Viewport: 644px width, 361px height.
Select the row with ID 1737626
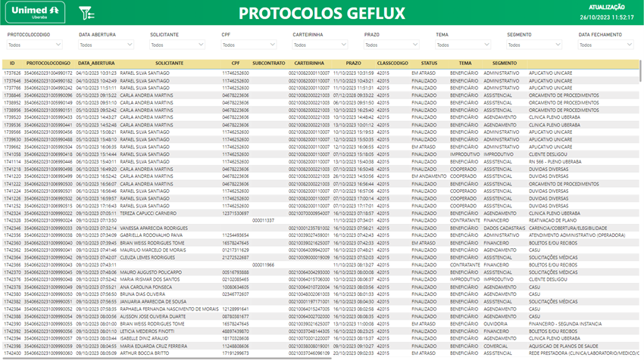[x=320, y=73]
